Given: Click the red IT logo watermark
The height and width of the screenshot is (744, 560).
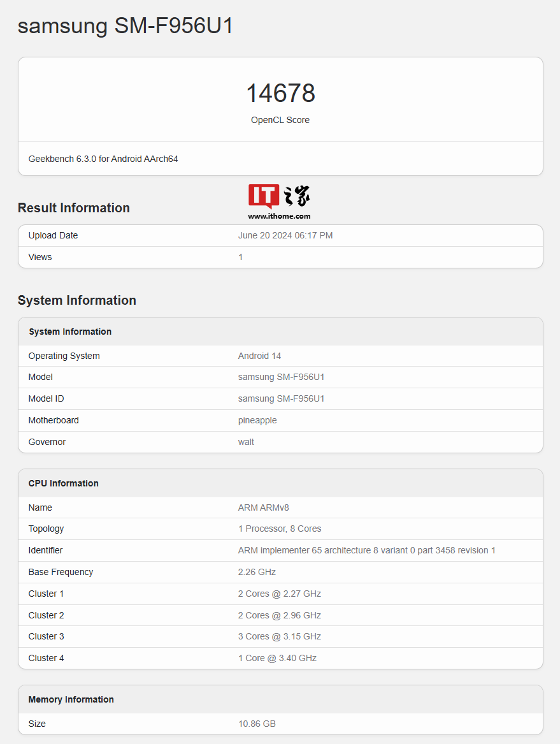Looking at the screenshot, I should (x=264, y=196).
